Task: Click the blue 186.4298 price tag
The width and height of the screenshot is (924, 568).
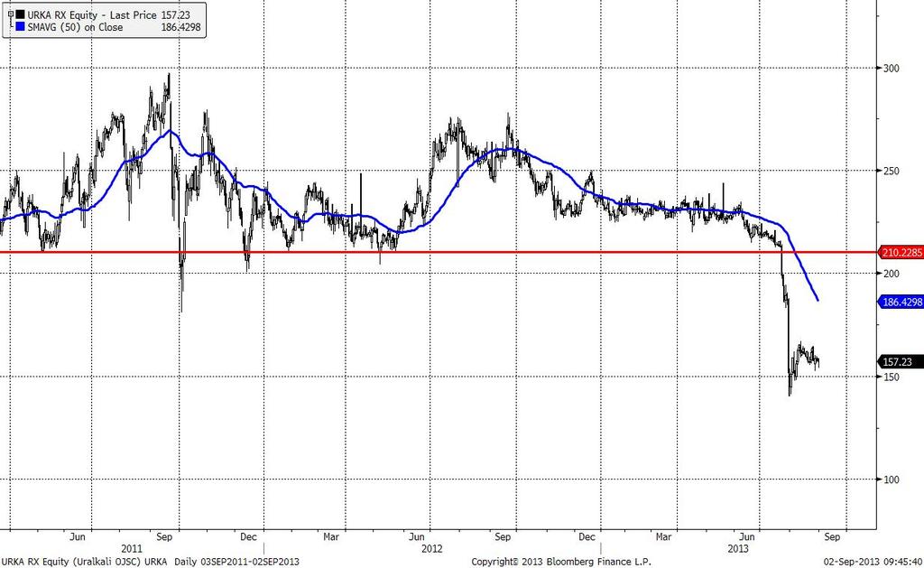Action: click(901, 302)
